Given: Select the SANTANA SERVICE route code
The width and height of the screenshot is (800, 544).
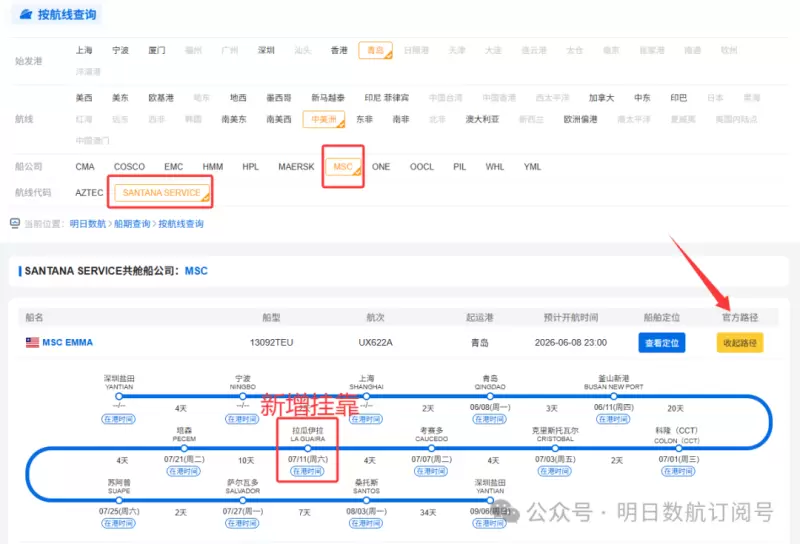Looking at the screenshot, I should click(x=162, y=192).
